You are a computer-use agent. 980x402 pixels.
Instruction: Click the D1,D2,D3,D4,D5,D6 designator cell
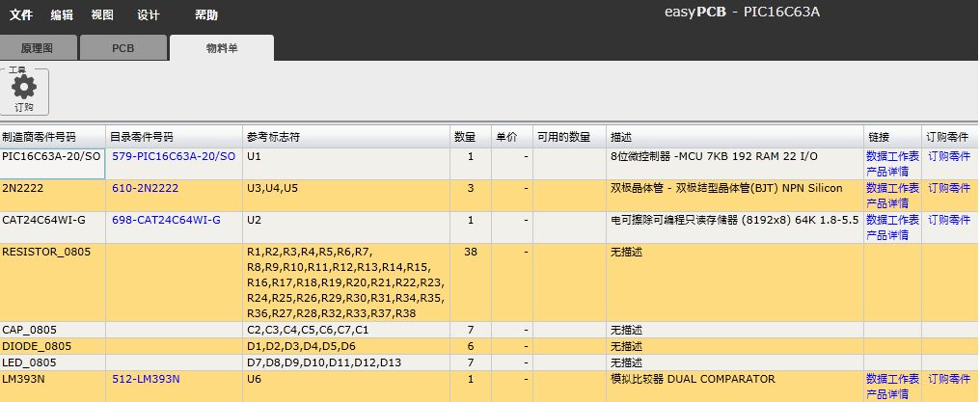pyautogui.click(x=346, y=346)
